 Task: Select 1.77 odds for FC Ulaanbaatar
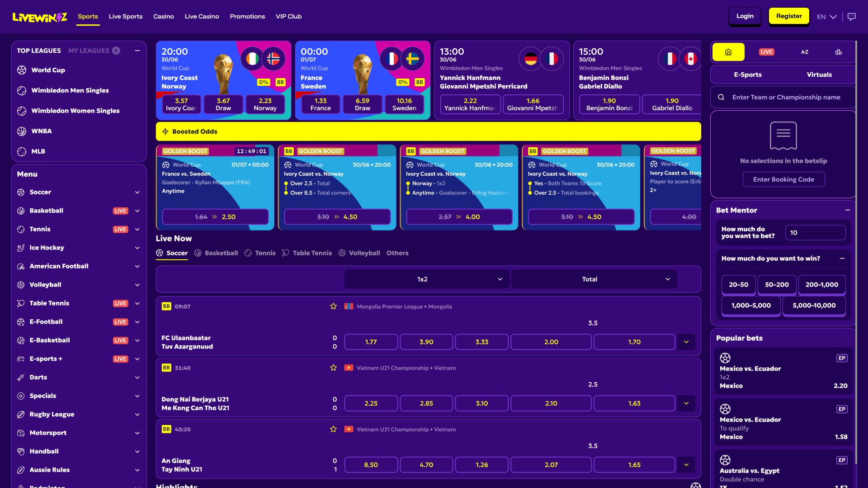371,342
